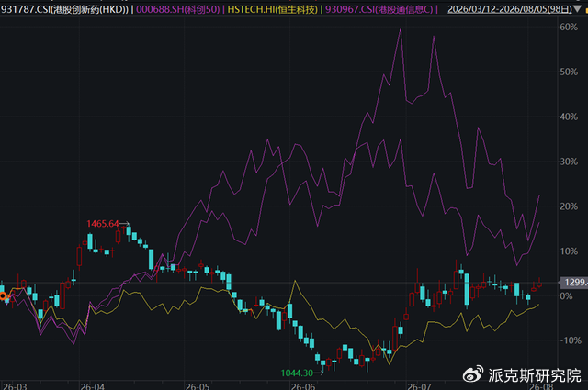This screenshot has width=588, height=390.
Task: Select the 000688.SH legend label
Action: click(x=177, y=9)
